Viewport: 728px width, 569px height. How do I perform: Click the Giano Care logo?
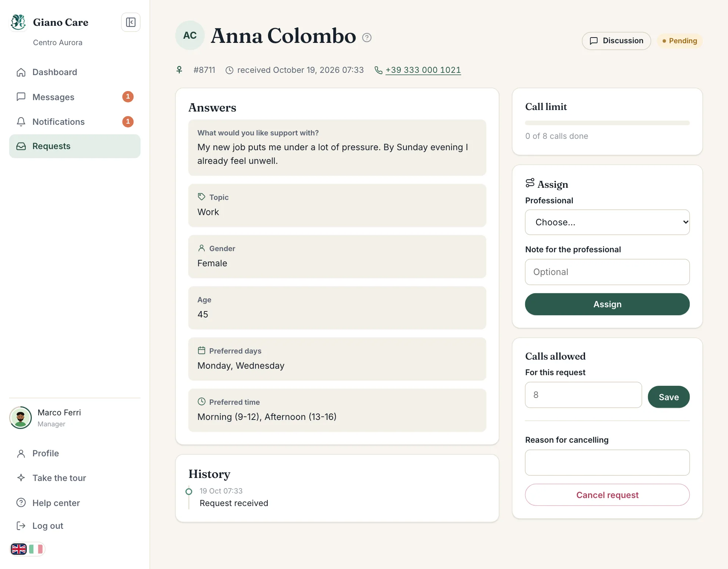(x=18, y=22)
